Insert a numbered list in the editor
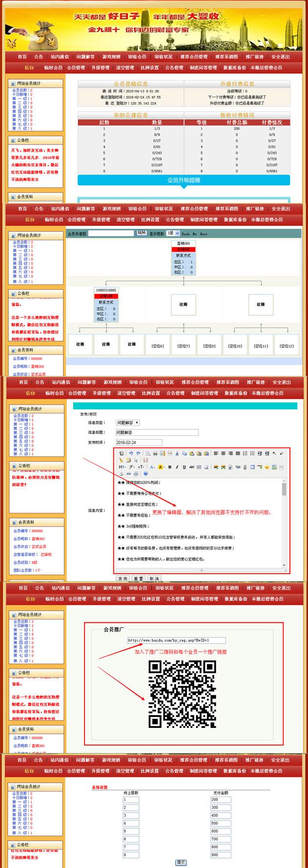The height and width of the screenshot is (868, 308). (245, 453)
